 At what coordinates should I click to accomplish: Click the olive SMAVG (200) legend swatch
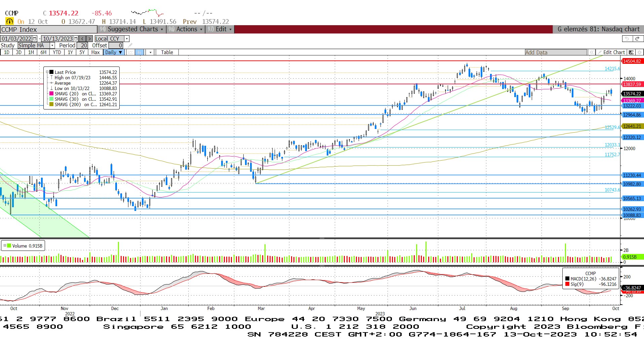pos(51,104)
